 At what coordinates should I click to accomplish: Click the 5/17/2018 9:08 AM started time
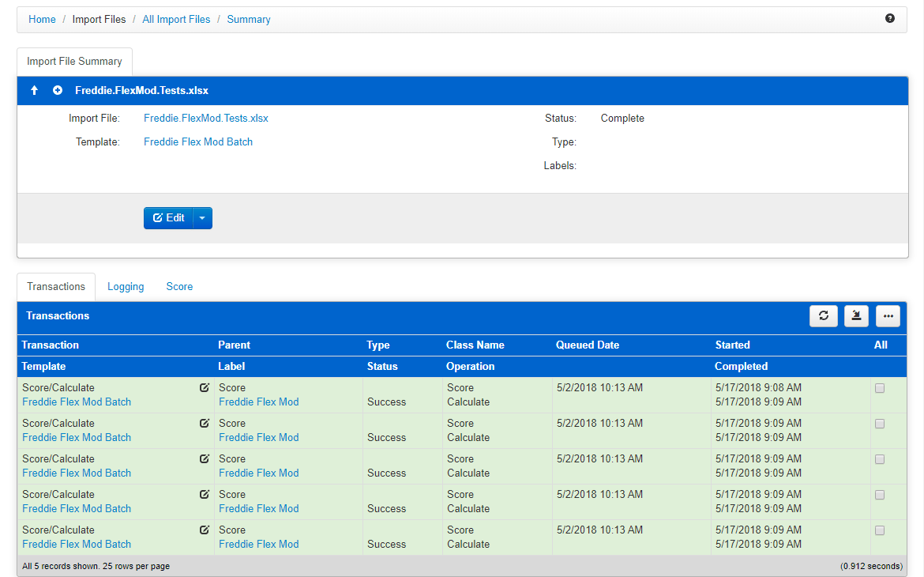(758, 387)
